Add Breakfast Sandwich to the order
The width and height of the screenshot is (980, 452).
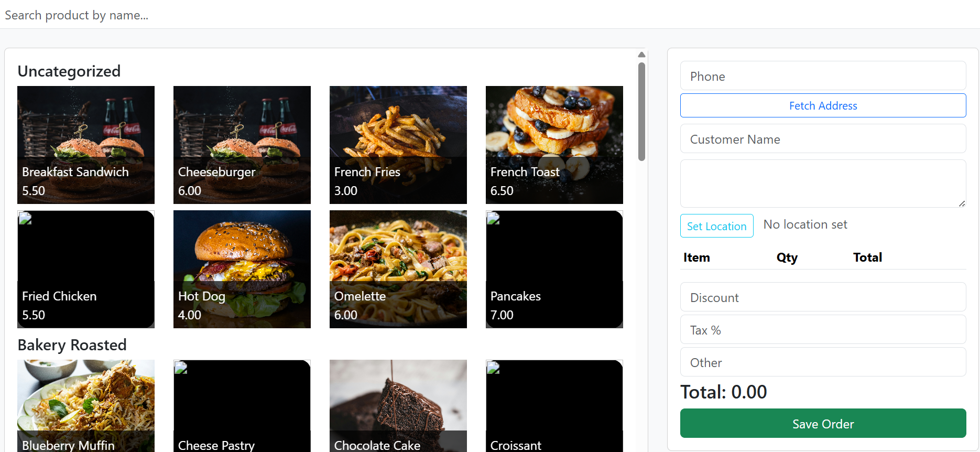point(86,145)
